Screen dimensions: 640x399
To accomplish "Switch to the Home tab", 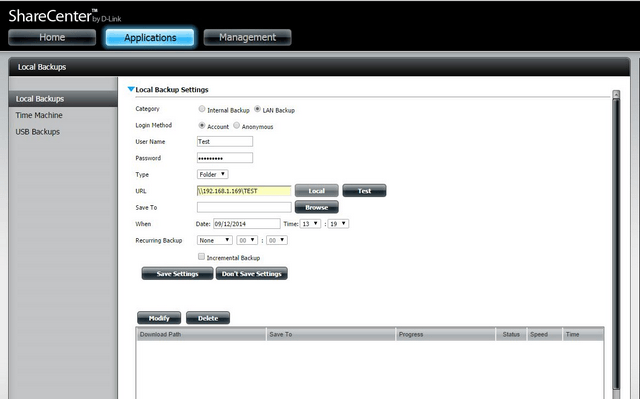I will coord(52,38).
